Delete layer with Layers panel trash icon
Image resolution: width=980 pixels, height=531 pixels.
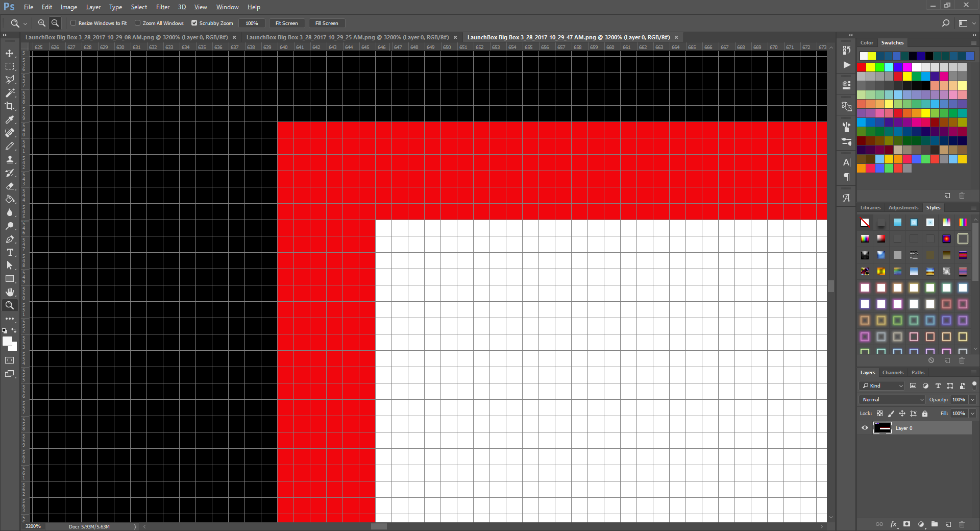[x=962, y=524]
